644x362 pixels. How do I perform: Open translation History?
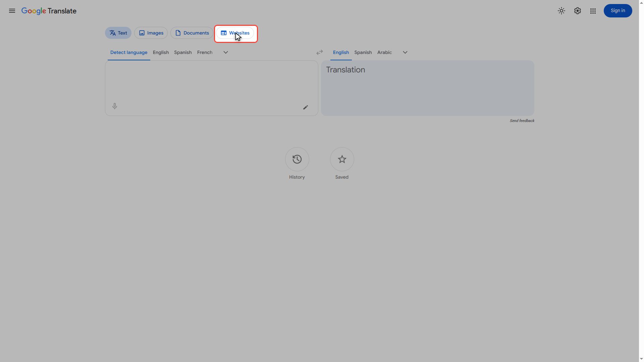tap(297, 159)
